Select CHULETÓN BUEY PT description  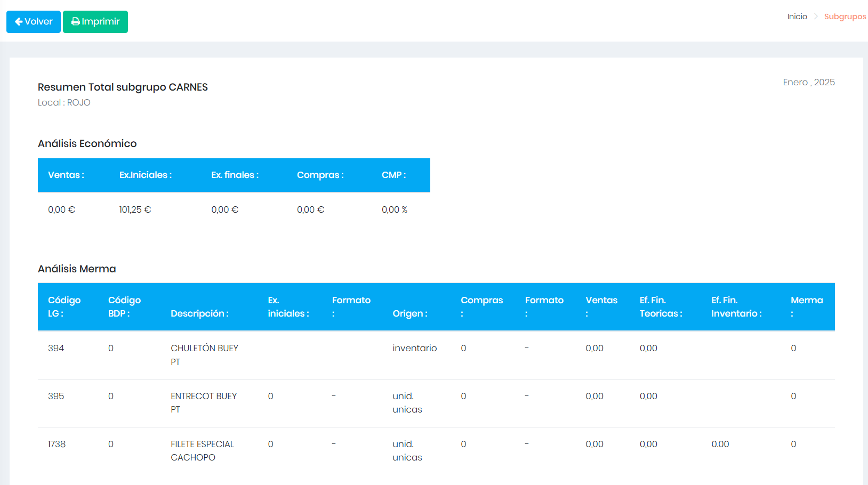pyautogui.click(x=205, y=355)
